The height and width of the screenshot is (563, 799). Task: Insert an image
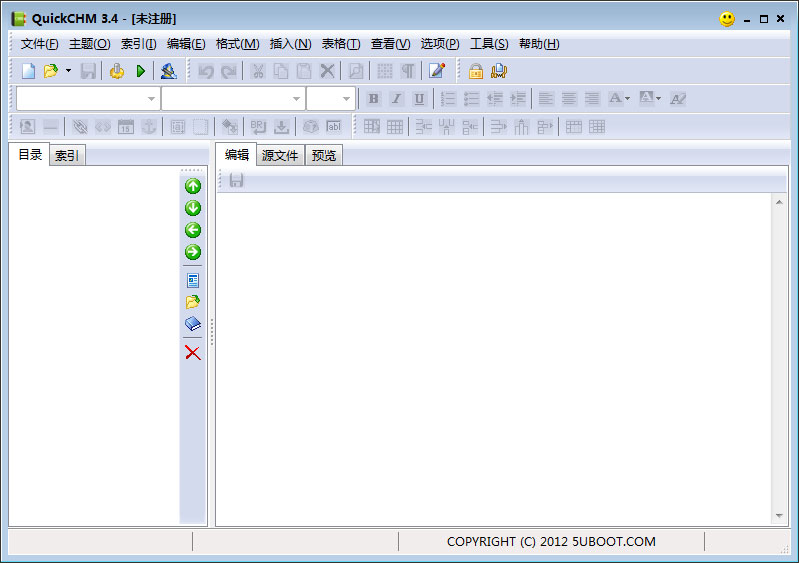[x=28, y=127]
